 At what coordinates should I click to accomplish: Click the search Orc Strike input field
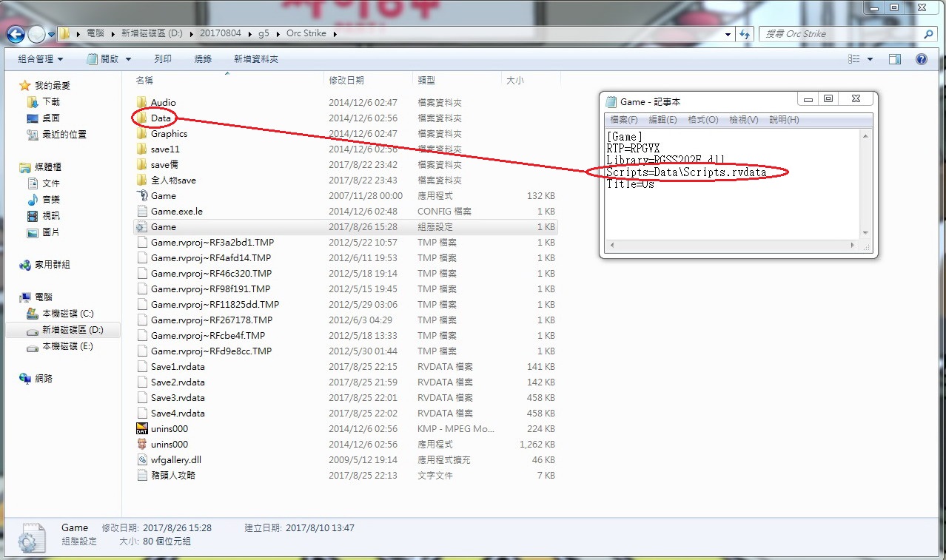(x=842, y=34)
